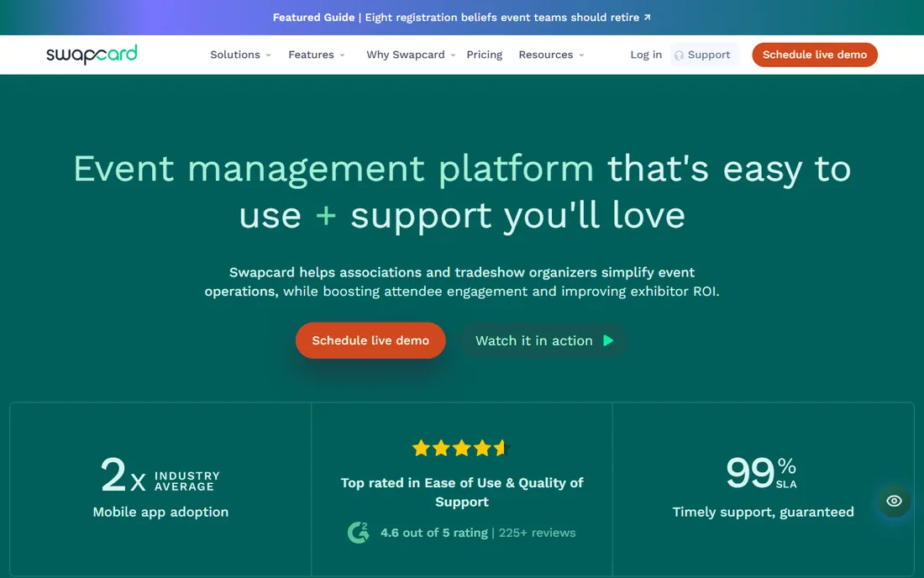The image size is (924, 578).
Task: Go to the Pricing page
Action: (x=485, y=55)
